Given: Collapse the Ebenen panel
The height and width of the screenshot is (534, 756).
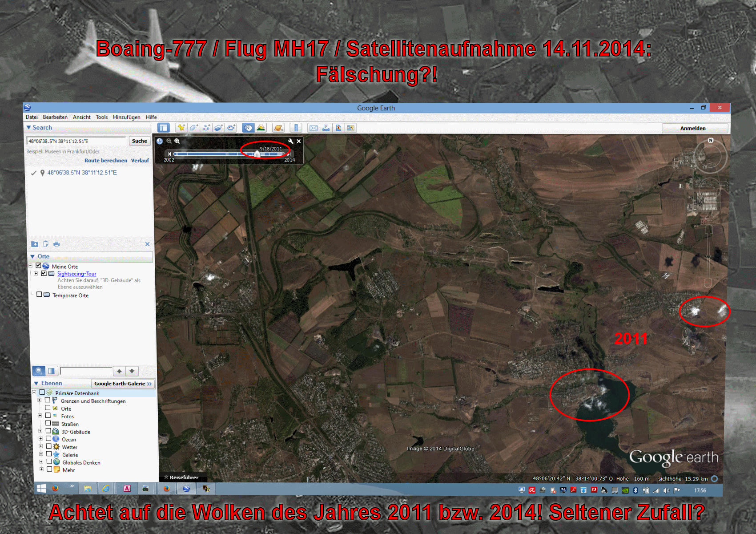Looking at the screenshot, I should click(x=36, y=383).
